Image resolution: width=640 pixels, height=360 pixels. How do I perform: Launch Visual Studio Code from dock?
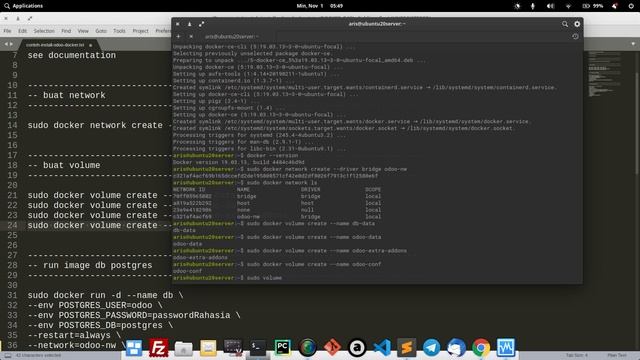pos(382,348)
